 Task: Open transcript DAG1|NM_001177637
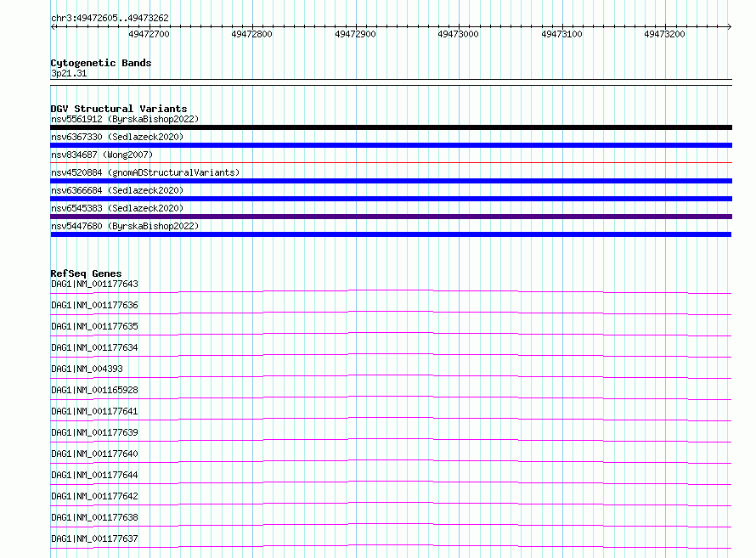[94, 538]
